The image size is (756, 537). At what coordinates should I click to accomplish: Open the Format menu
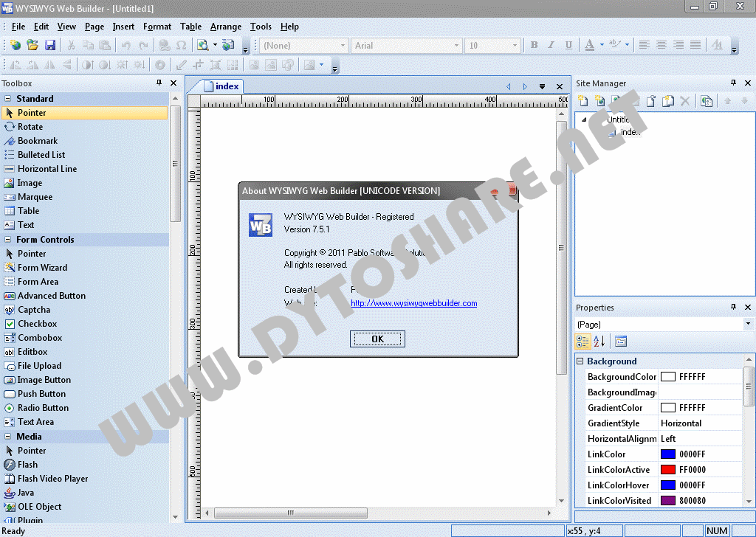[x=157, y=27]
